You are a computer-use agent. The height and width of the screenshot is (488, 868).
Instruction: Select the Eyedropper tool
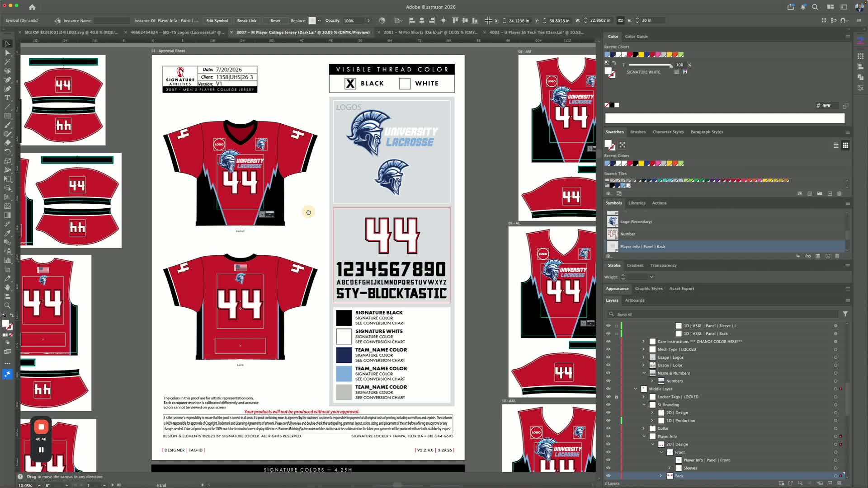click(x=7, y=233)
